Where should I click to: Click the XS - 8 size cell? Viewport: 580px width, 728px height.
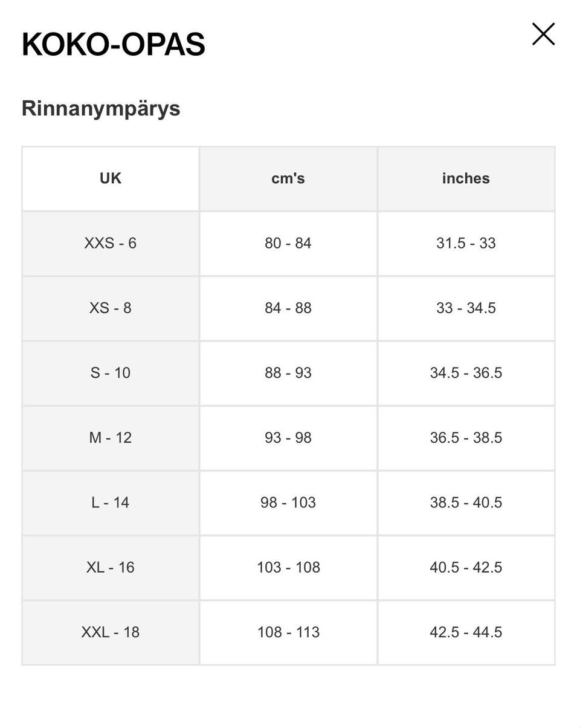point(111,308)
